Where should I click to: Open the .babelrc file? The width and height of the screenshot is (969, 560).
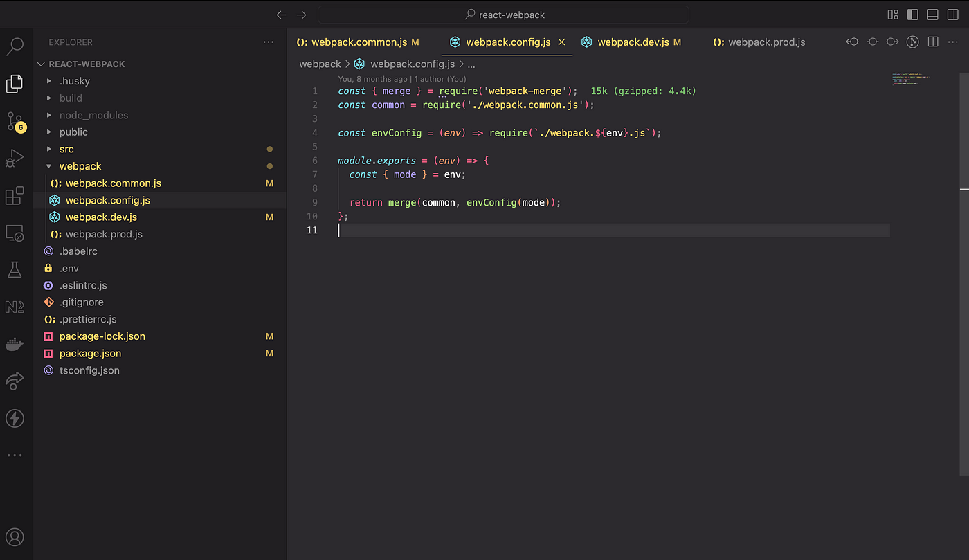(x=160, y=251)
